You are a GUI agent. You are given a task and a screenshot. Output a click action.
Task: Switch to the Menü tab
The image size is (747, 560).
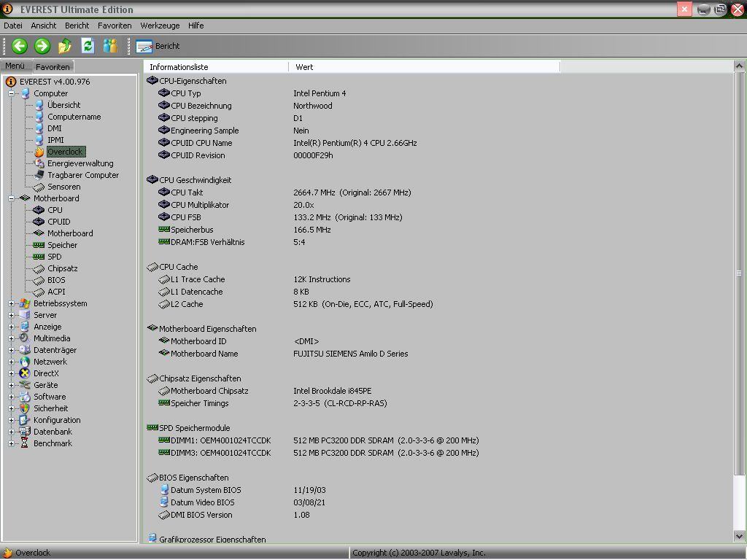(x=15, y=66)
